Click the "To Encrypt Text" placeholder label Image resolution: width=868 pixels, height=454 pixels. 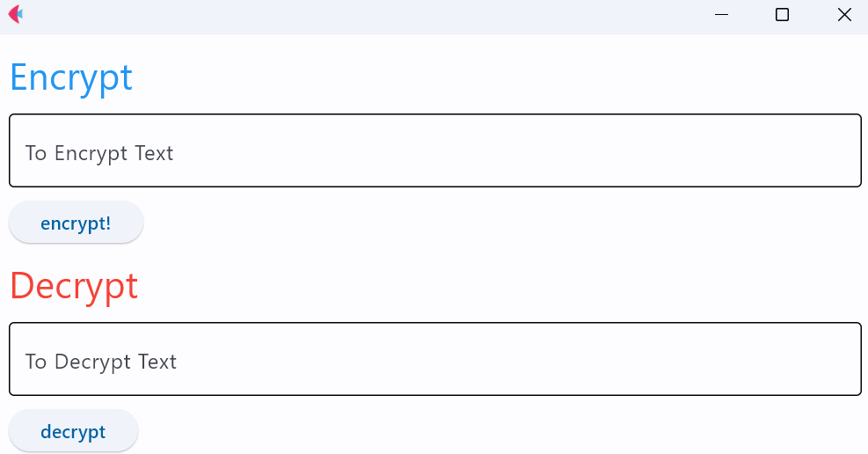[99, 153]
